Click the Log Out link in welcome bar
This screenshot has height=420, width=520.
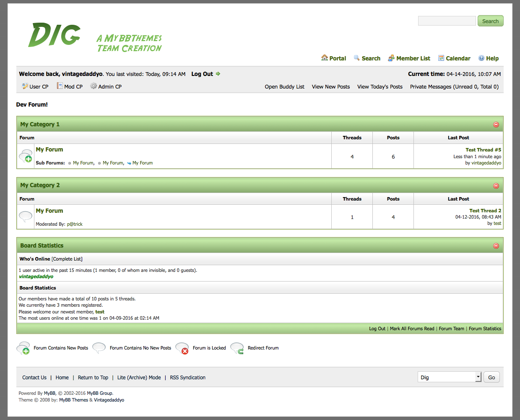(x=202, y=74)
